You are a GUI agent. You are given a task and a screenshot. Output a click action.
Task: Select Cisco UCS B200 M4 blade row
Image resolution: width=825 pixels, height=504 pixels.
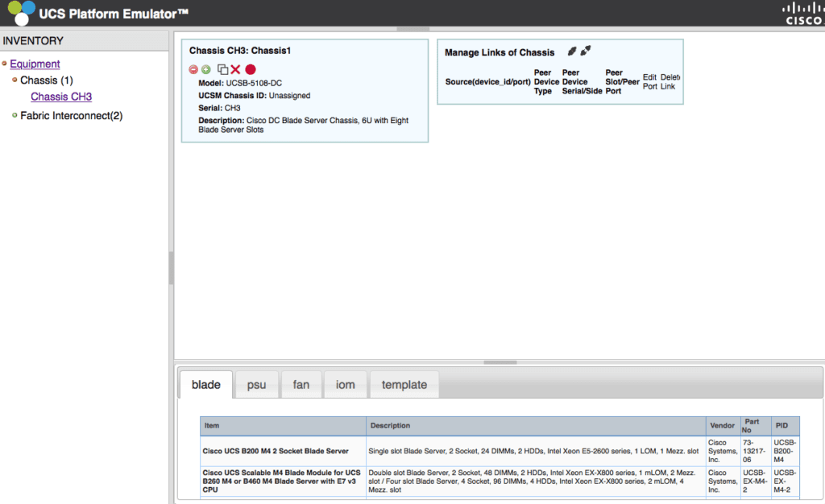tap(500, 451)
